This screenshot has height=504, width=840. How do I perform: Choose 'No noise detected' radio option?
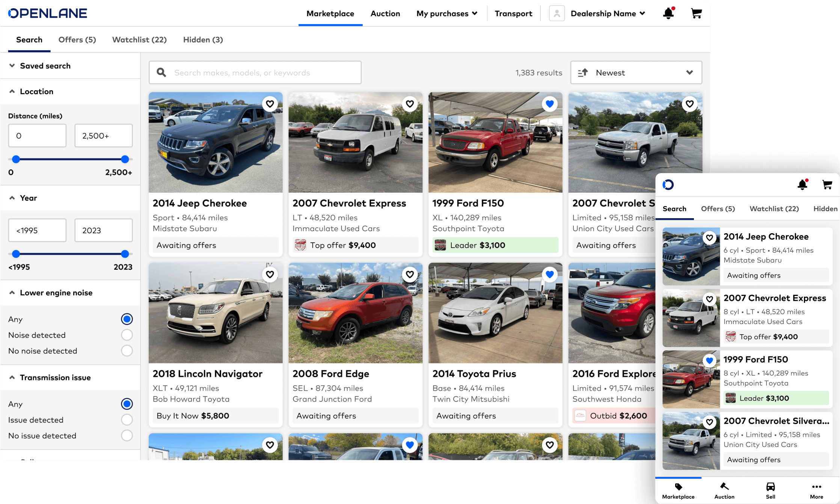coord(127,351)
